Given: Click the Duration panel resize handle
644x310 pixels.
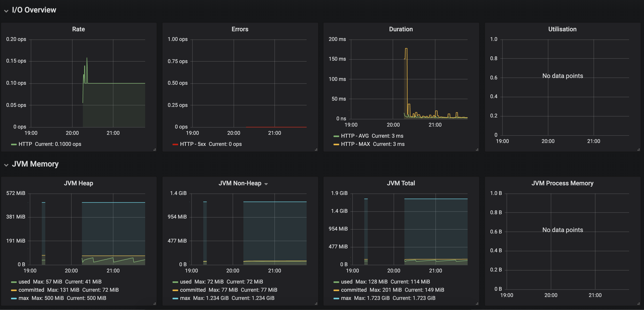Looking at the screenshot, I should 477,149.
